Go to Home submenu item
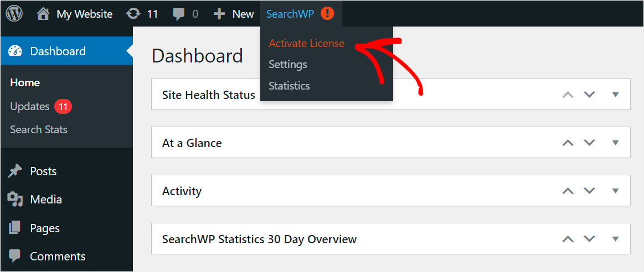The image size is (644, 272). click(25, 82)
